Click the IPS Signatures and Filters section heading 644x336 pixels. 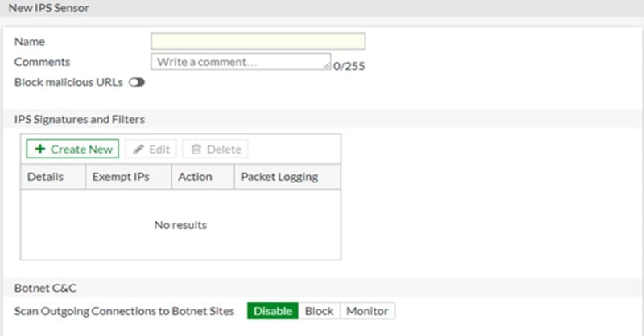(80, 120)
